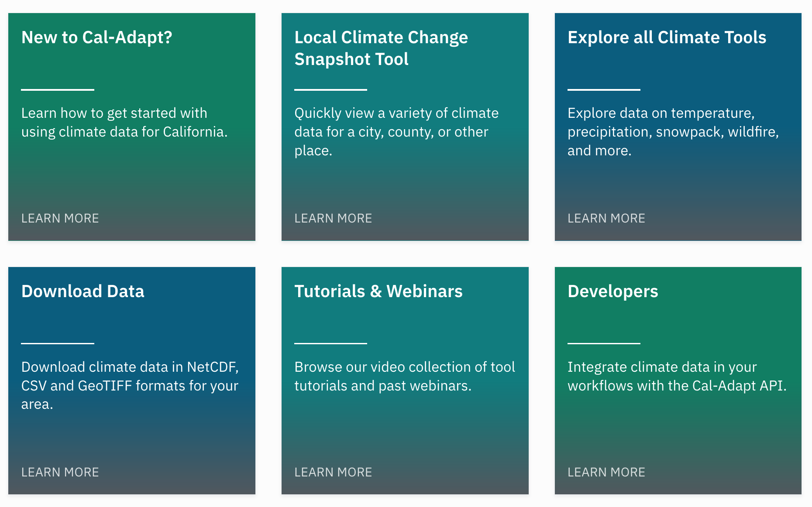Click the 'Developers' card heading

612,292
